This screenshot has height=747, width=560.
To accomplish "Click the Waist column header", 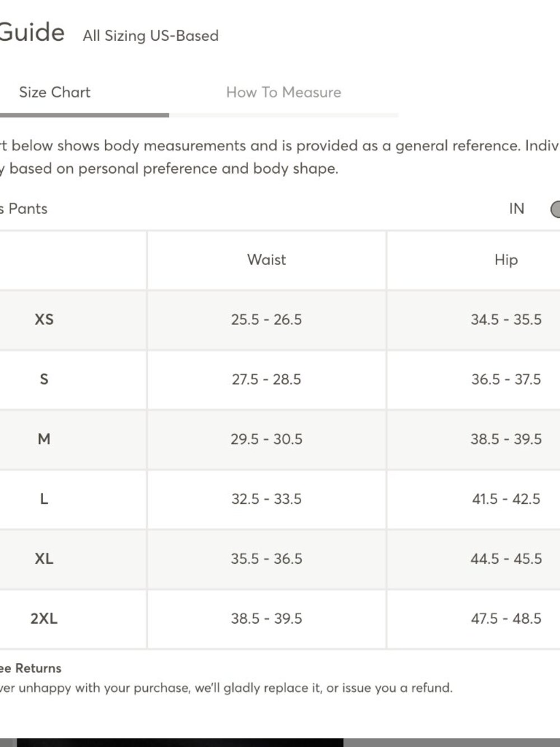I will 267,259.
